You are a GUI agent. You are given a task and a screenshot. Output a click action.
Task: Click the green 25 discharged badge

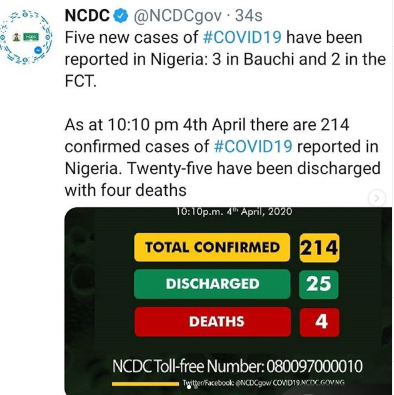pos(319,284)
